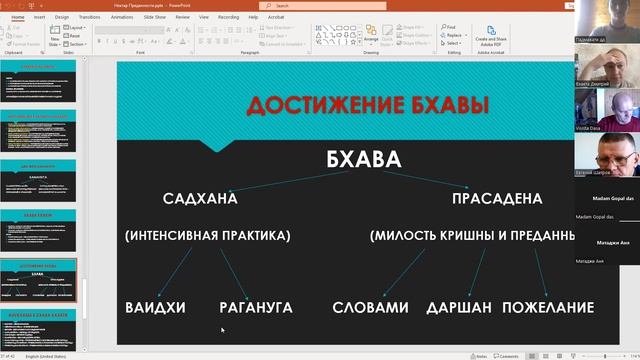Open the Transitions tab
The image size is (640, 360).
tap(89, 17)
